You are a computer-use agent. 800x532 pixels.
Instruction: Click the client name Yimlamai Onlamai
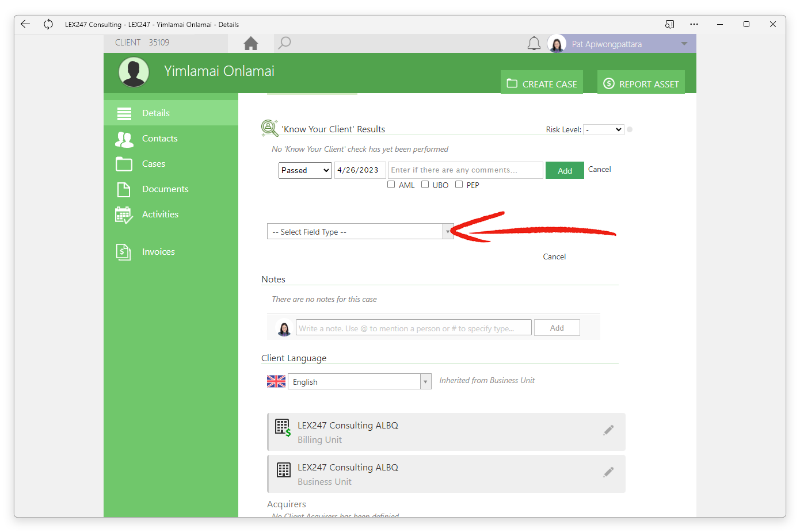click(219, 71)
